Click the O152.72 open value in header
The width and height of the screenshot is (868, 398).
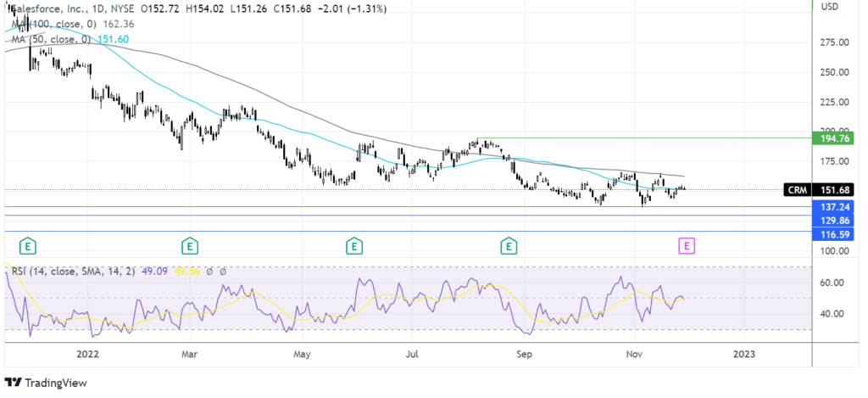162,9
